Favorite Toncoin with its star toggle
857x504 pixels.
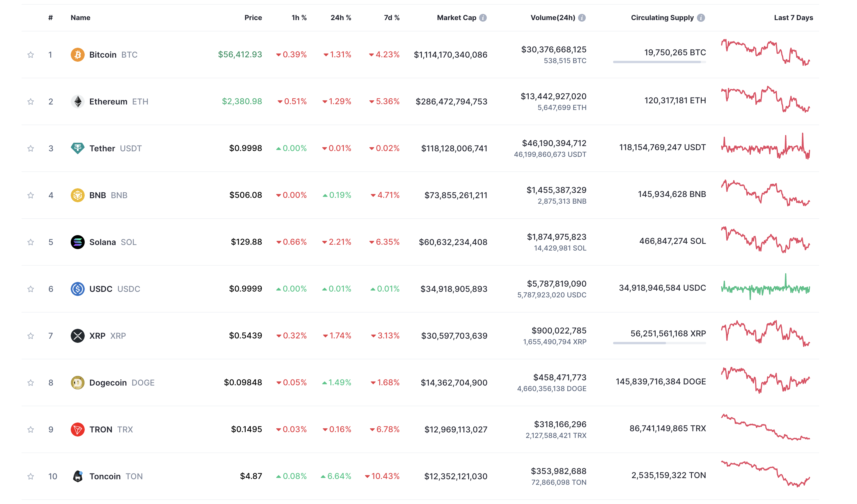click(x=31, y=476)
